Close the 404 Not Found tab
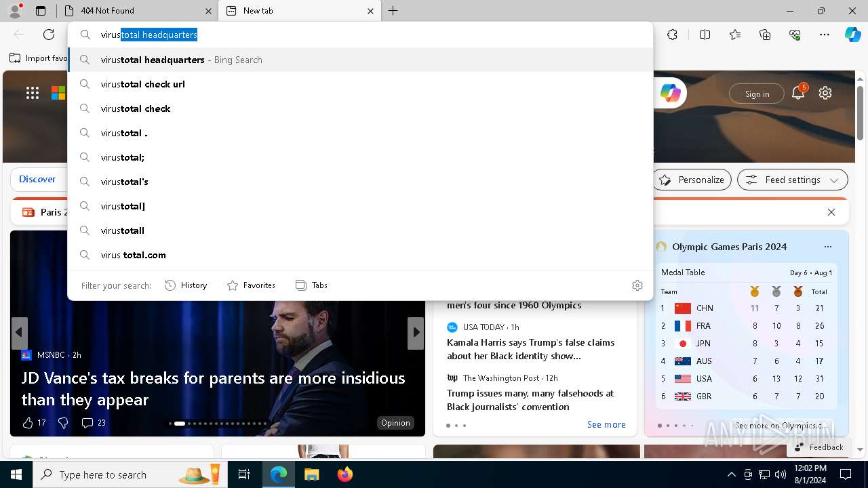868x488 pixels. (x=208, y=11)
